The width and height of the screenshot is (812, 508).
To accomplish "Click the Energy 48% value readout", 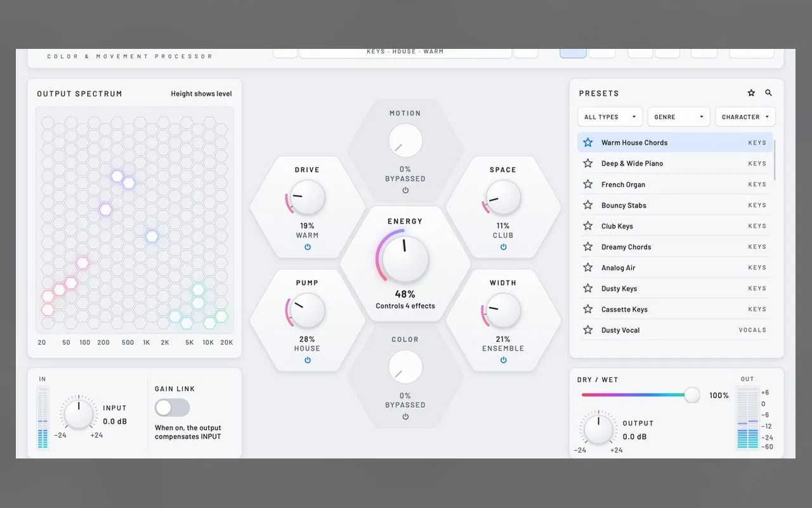I will click(x=405, y=294).
